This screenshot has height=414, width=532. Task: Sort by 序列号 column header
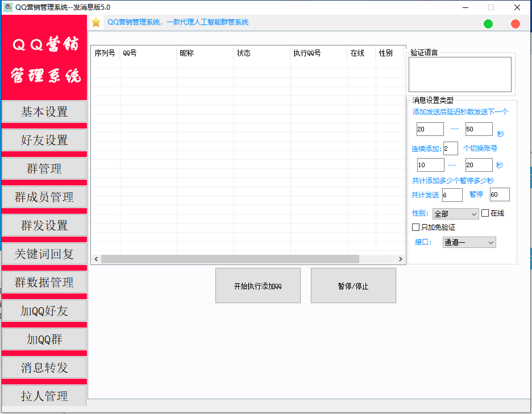[x=105, y=53]
